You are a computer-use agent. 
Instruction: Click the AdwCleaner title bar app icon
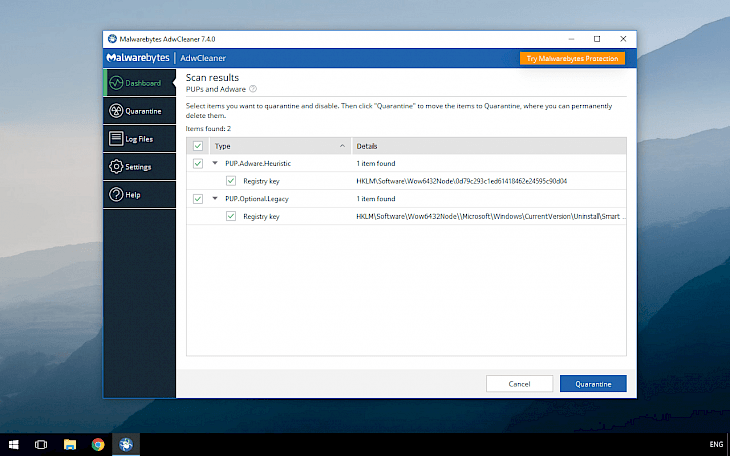tap(112, 39)
